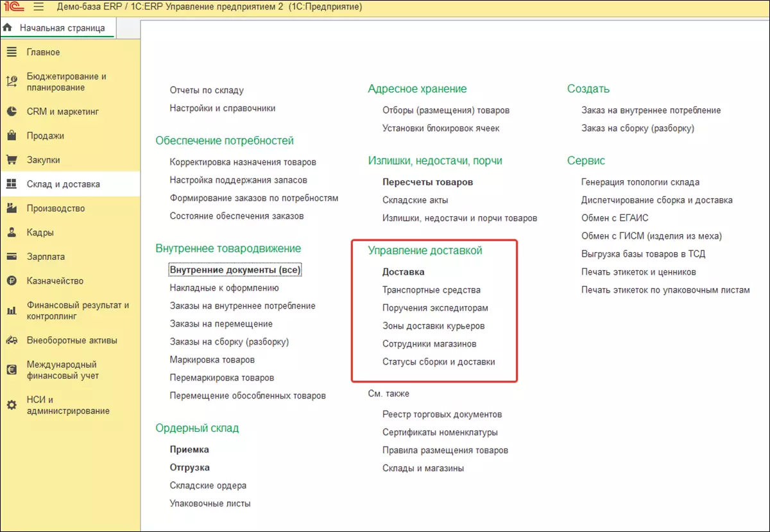Open the Казначейство section
Screen dimensions: 770x532
(55, 280)
